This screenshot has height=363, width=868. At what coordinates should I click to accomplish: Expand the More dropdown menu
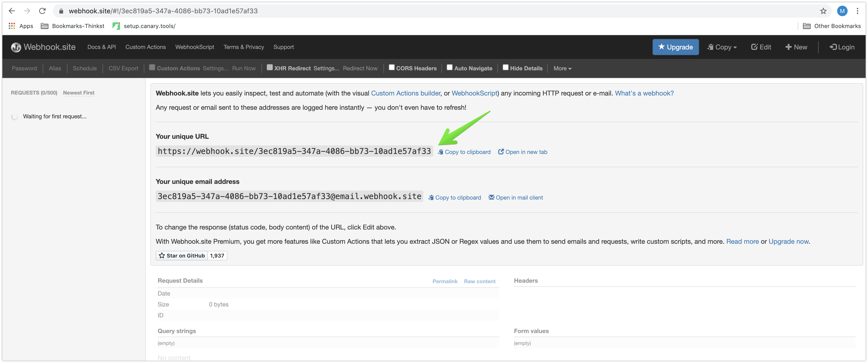pyautogui.click(x=562, y=68)
